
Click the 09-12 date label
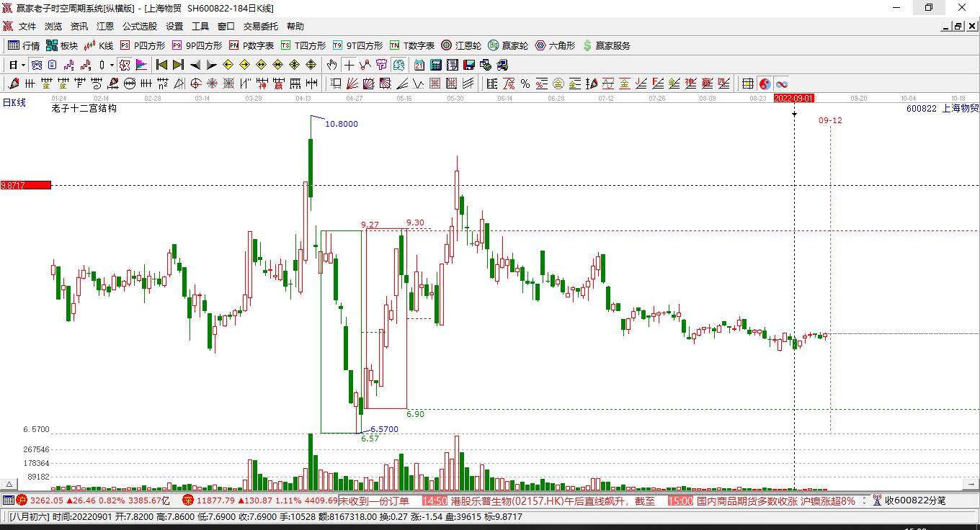pyautogui.click(x=830, y=120)
